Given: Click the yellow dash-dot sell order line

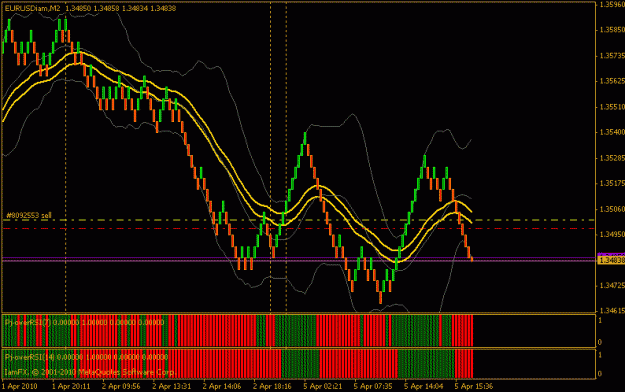Looking at the screenshot, I should [299, 220].
